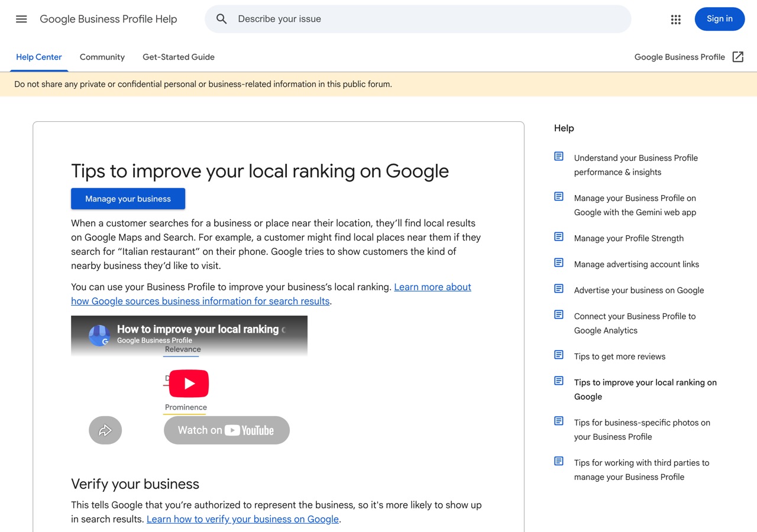The image size is (757, 532).
Task: Click the Verify your business heading
Action: coord(135,484)
